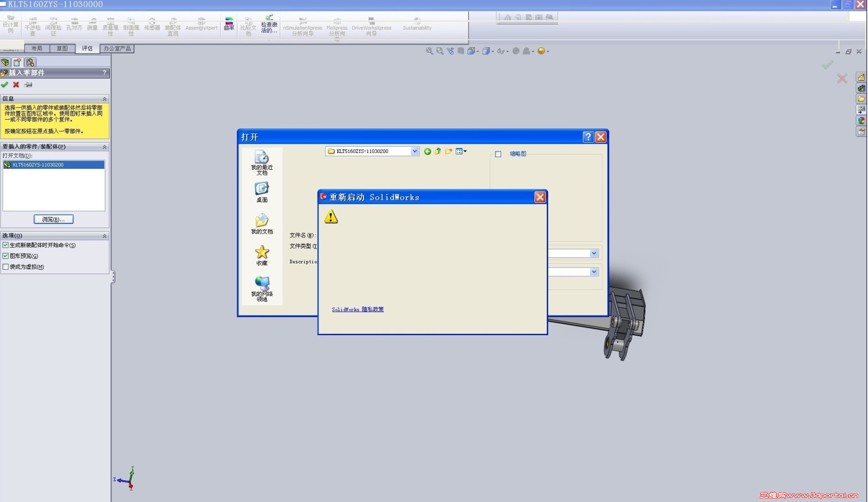This screenshot has width=868, height=502.
Task: Switch to the FeatureManager design tree icon
Action: [x=5, y=62]
